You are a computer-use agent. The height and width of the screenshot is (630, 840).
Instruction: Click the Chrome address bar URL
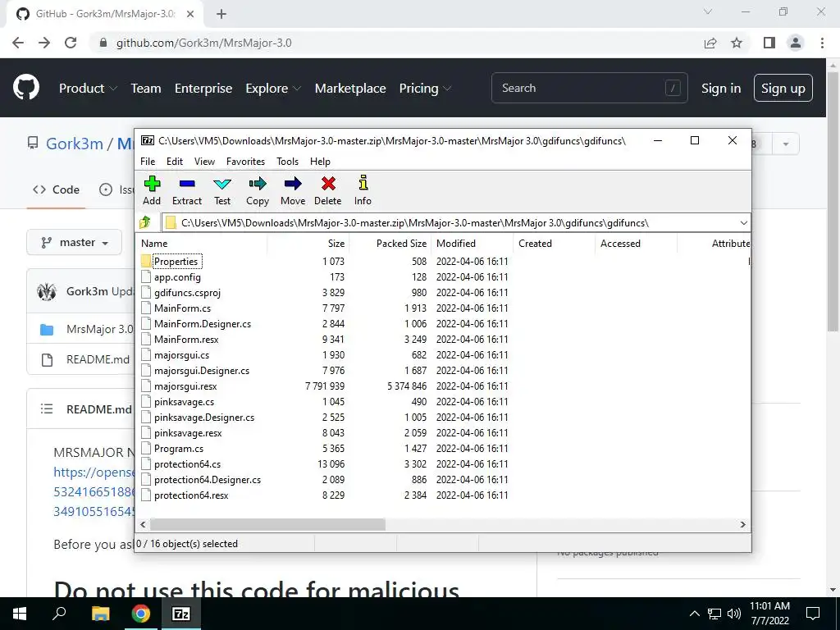[x=204, y=43]
